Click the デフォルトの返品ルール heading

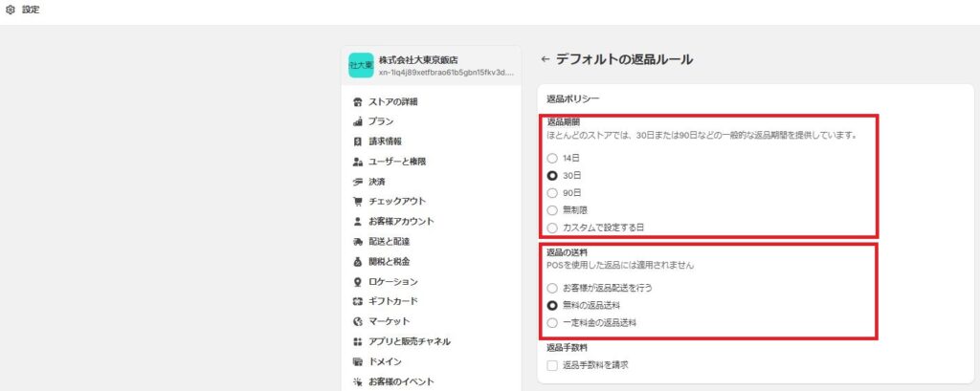(x=624, y=59)
